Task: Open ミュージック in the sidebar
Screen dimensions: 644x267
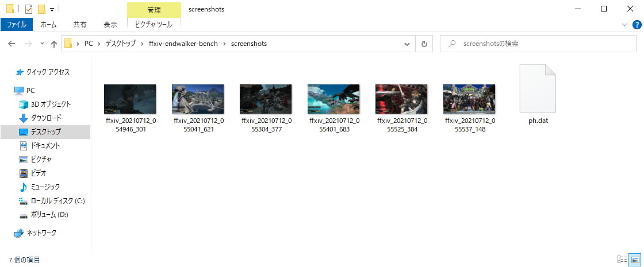Action: [40, 187]
